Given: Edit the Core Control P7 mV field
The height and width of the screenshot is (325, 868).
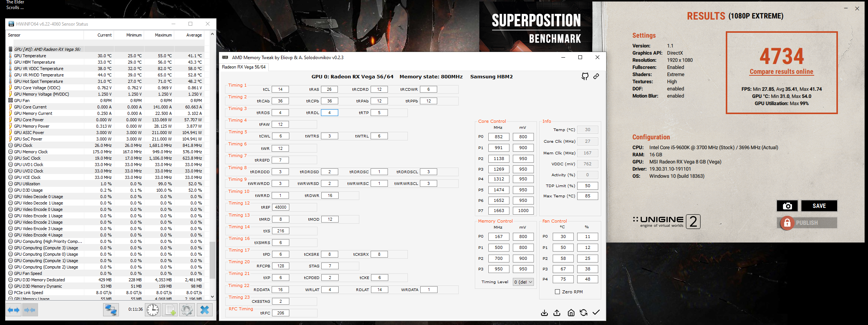Looking at the screenshot, I should (x=523, y=211).
